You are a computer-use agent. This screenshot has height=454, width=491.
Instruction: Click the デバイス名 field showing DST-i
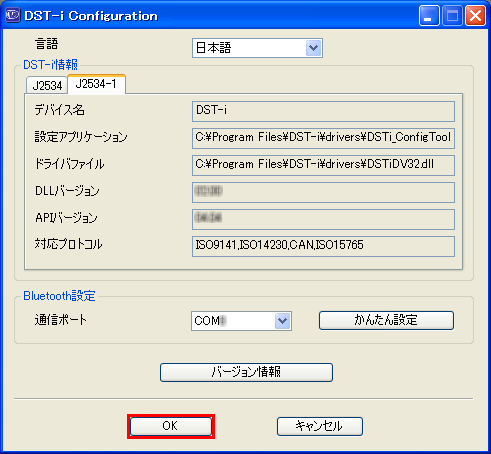(323, 111)
